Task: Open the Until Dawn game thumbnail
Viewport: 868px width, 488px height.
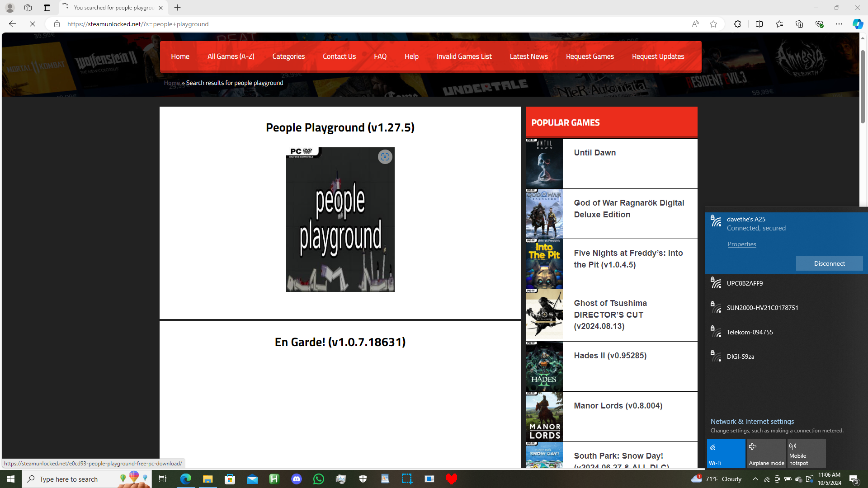Action: pyautogui.click(x=544, y=163)
